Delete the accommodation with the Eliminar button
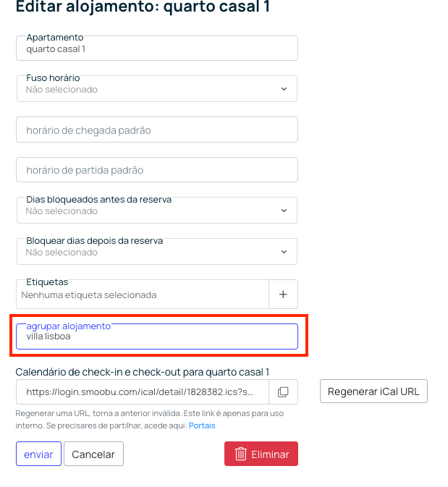 pos(261,454)
